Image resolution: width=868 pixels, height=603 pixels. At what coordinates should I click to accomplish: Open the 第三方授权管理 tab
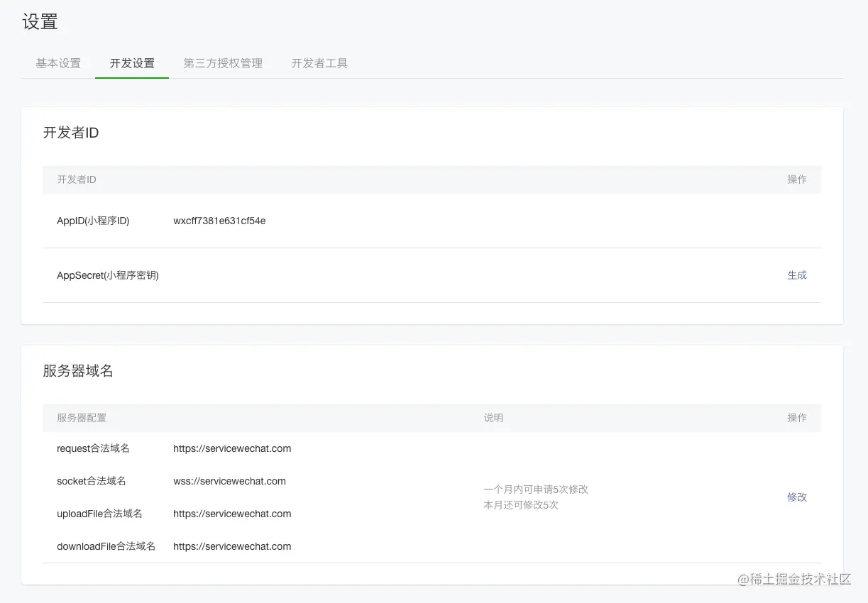(x=223, y=63)
